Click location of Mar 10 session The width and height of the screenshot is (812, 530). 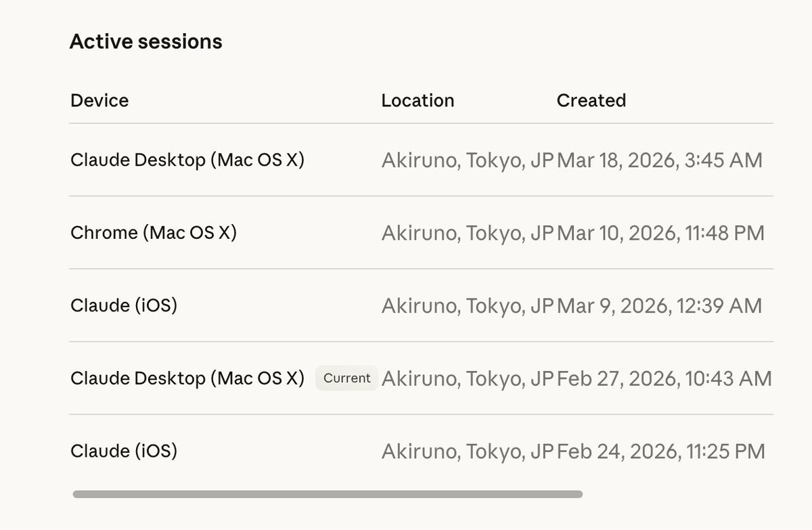point(468,233)
